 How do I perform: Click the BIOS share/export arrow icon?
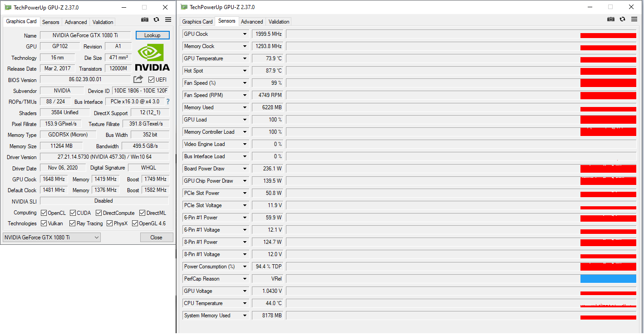(138, 79)
